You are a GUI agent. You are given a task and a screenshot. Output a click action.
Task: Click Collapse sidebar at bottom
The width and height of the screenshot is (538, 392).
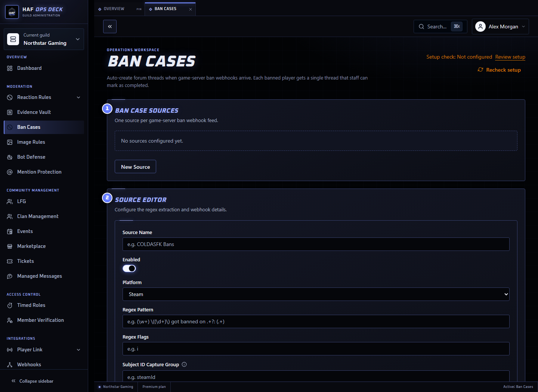(x=33, y=381)
